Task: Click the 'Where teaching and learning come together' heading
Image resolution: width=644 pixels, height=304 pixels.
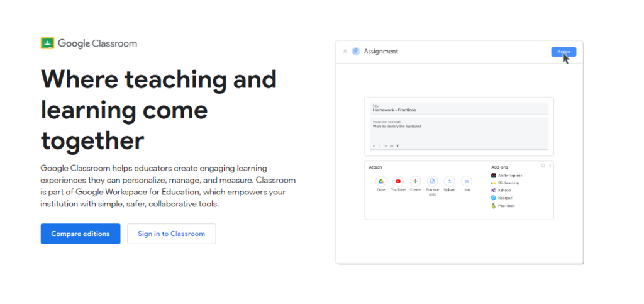Action: (158, 110)
